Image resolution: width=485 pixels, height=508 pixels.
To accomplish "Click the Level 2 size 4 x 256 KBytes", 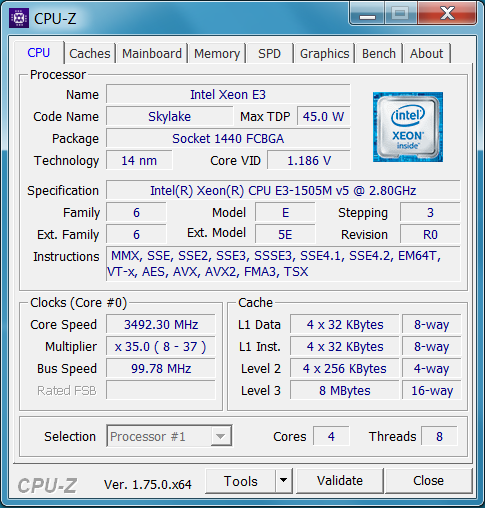I will tap(345, 368).
